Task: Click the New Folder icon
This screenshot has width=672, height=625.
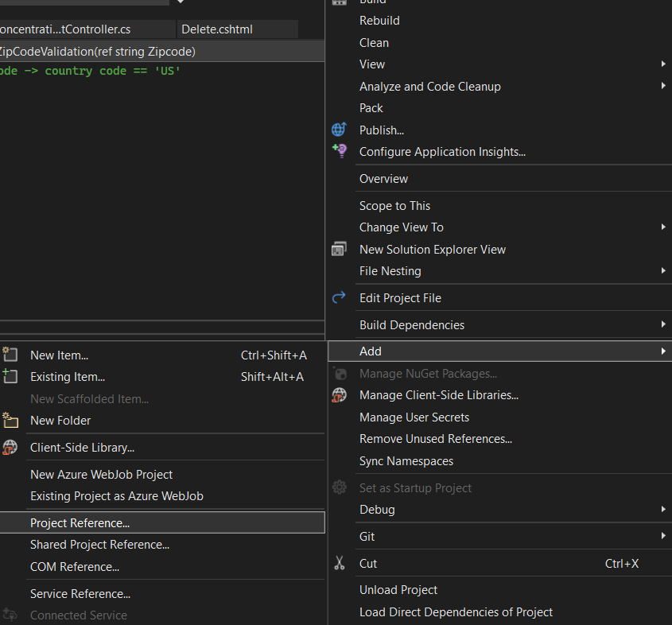Action: click(x=10, y=420)
